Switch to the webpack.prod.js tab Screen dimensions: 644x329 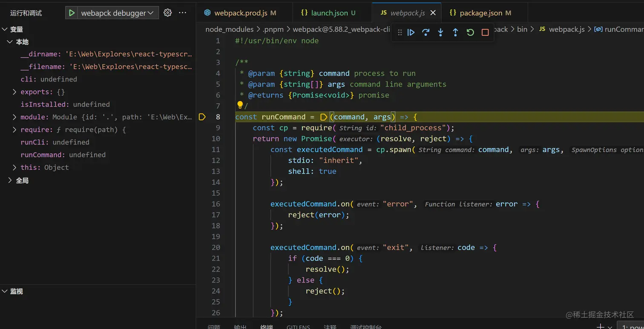click(x=241, y=13)
